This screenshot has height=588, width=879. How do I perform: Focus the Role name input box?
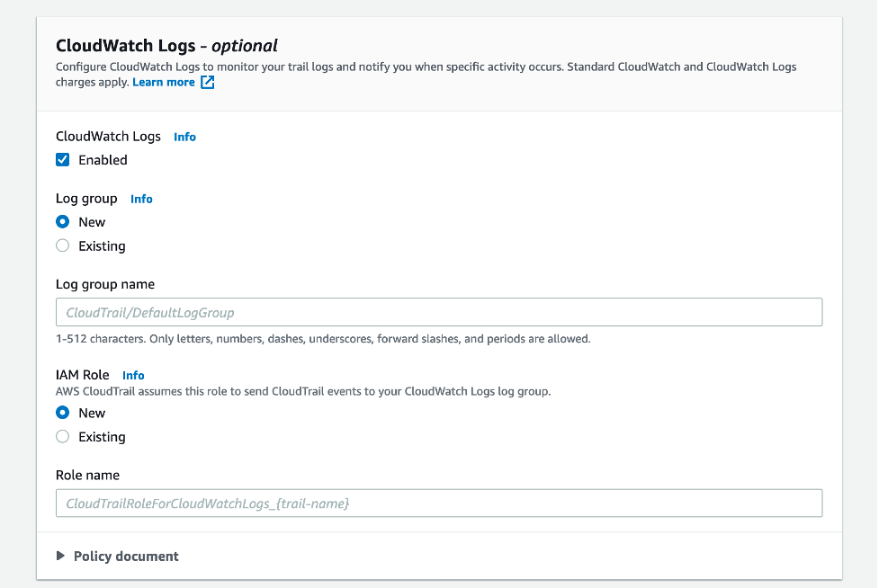(439, 503)
